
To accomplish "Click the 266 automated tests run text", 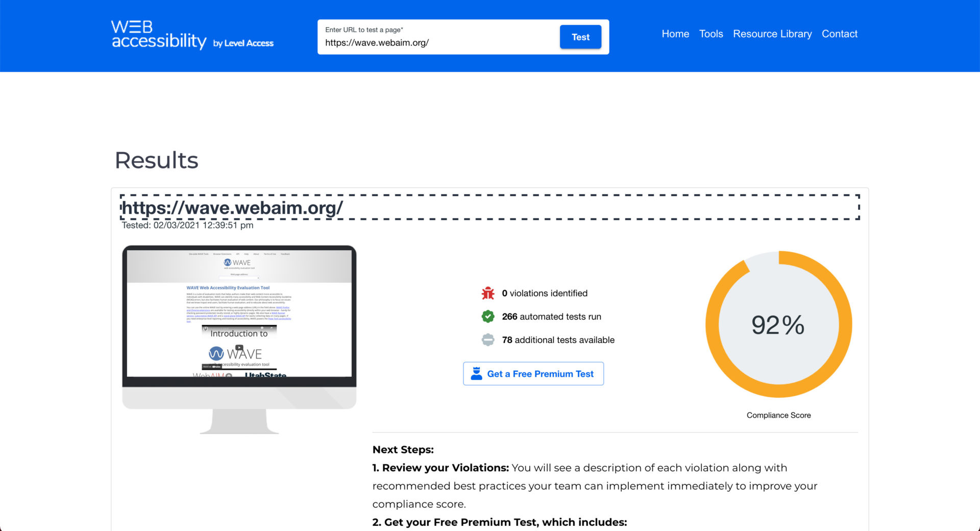I will [x=551, y=317].
